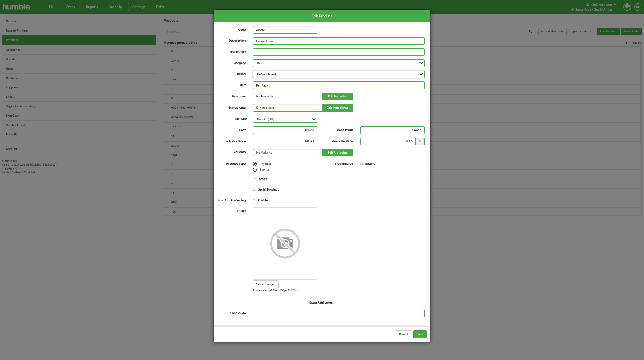Open the Stock menu
This screenshot has height=360, width=644.
pyautogui.click(x=71, y=7)
